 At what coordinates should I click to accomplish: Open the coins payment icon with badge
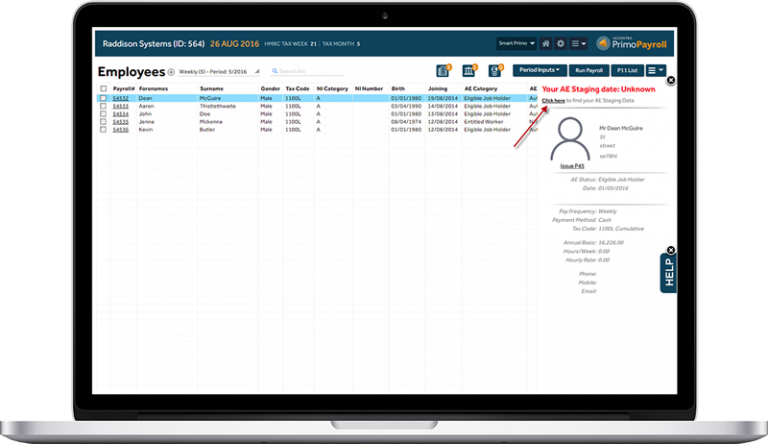tap(495, 71)
